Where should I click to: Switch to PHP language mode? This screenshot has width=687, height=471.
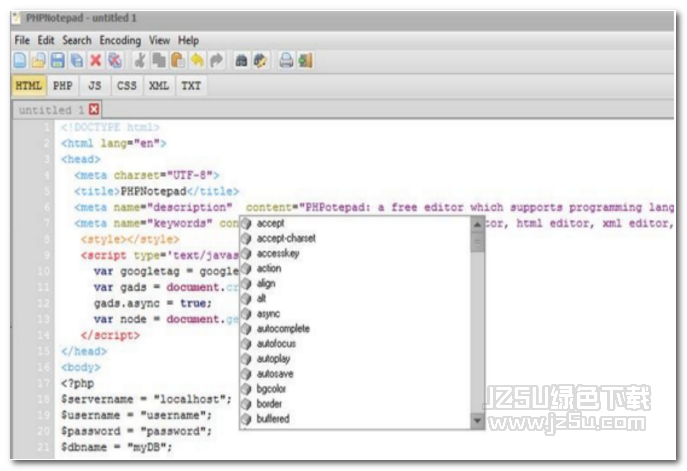[63, 85]
